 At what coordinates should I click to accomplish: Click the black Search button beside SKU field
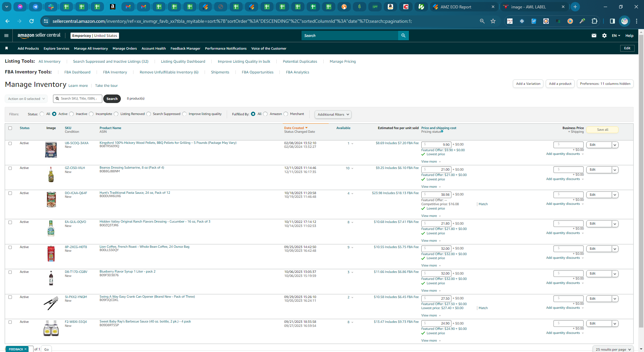tap(112, 99)
